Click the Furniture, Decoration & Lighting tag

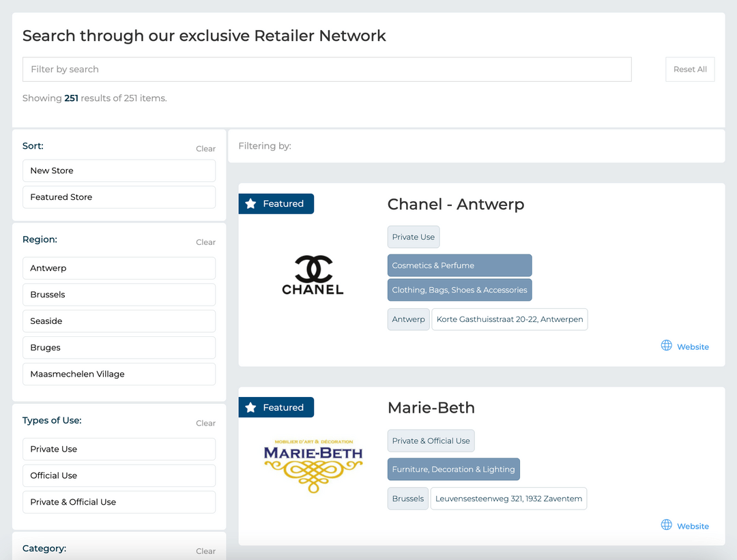(453, 469)
